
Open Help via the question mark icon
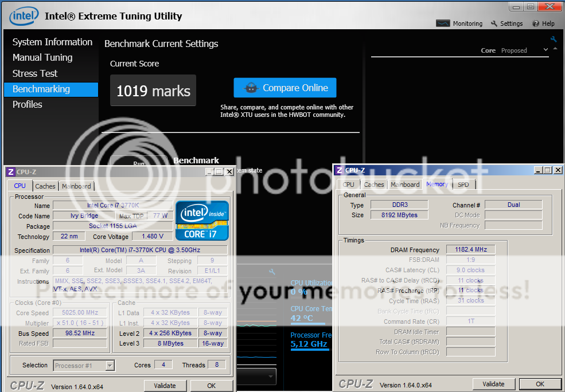536,23
